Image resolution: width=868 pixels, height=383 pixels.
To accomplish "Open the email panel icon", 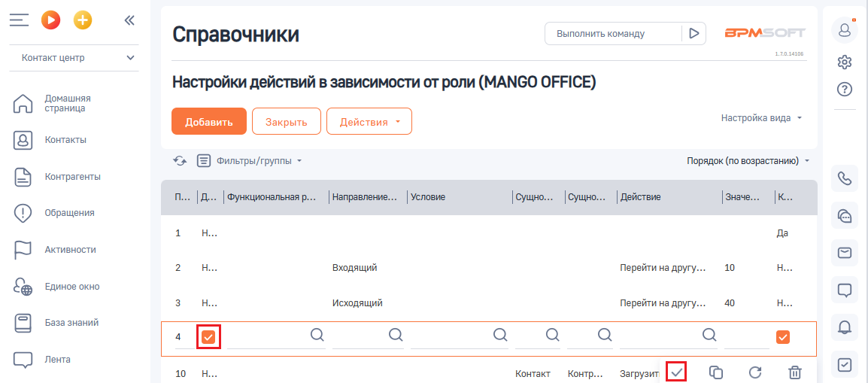I will tap(845, 253).
